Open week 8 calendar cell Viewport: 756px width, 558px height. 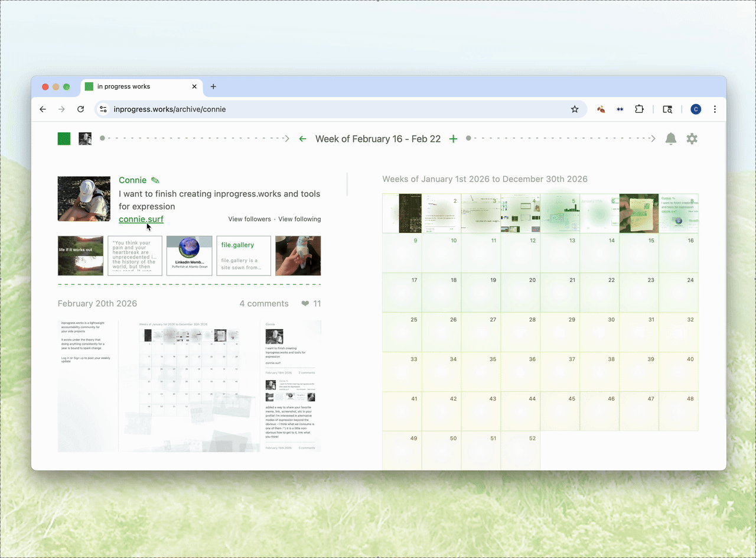[679, 213]
